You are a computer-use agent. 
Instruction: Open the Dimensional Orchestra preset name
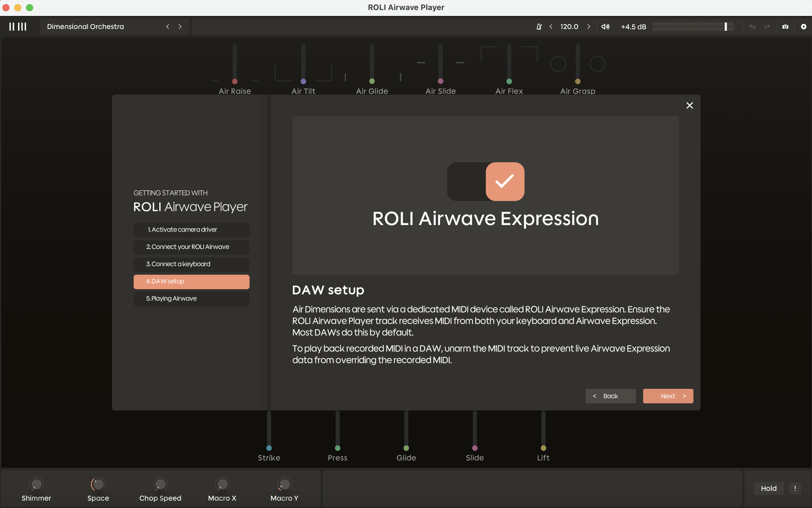click(x=85, y=27)
